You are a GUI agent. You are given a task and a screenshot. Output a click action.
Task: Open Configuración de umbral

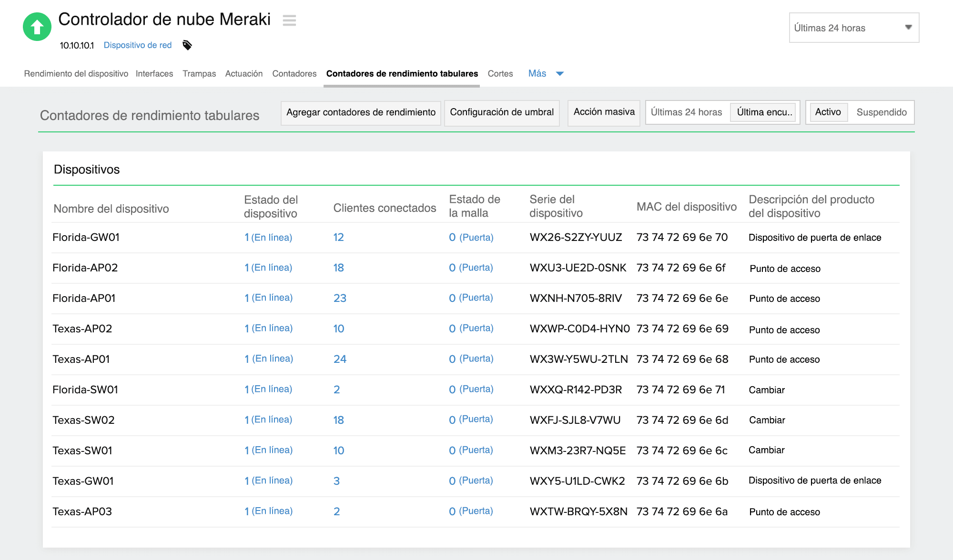point(502,113)
